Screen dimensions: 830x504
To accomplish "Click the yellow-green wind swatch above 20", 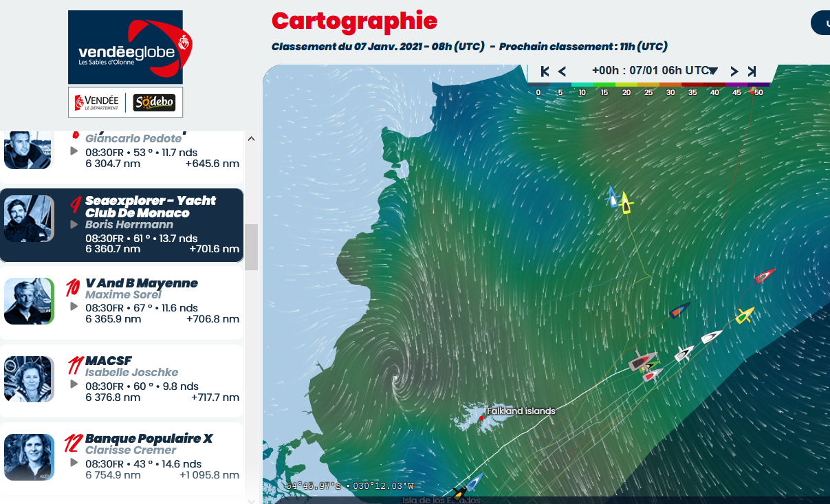I will pyautogui.click(x=626, y=85).
